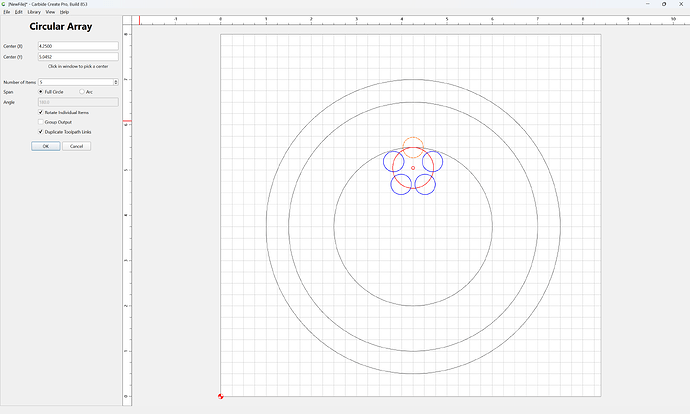Click the upper-left blue preview circle
This screenshot has width=690, height=414.
click(x=393, y=161)
